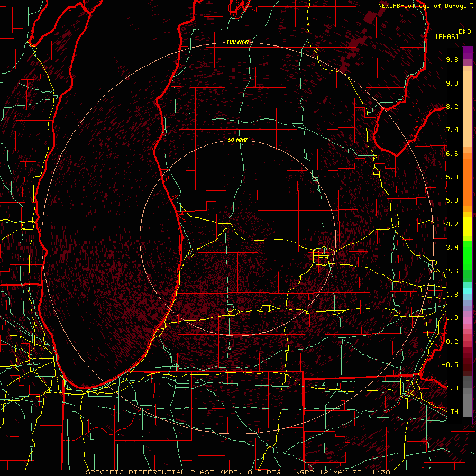
Task: Pick the purple top segment of color bar
Action: click(467, 53)
